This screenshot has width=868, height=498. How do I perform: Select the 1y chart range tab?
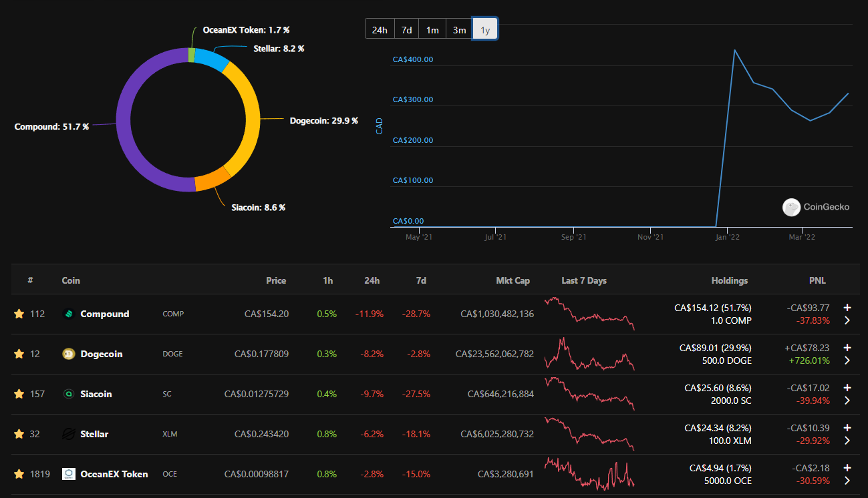[x=485, y=30]
